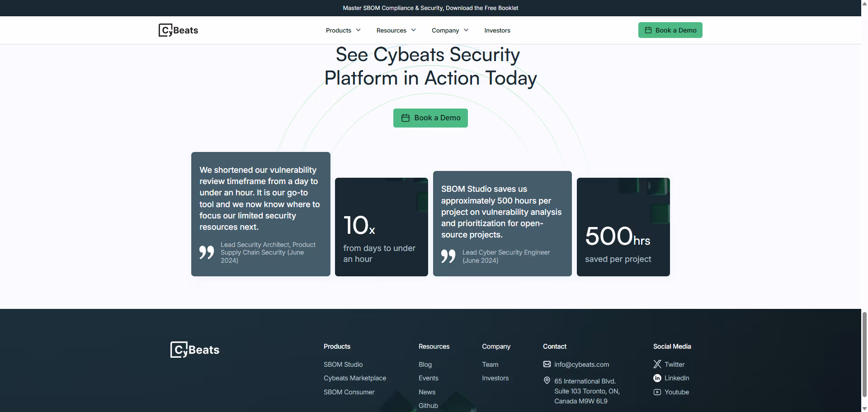Click the 65 International Blvd. address

(x=587, y=391)
